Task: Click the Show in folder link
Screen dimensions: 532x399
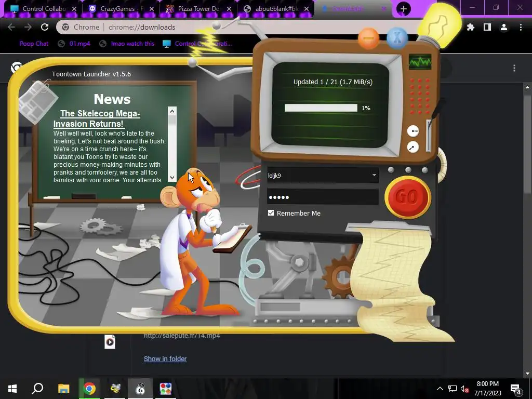Action: coord(165,358)
